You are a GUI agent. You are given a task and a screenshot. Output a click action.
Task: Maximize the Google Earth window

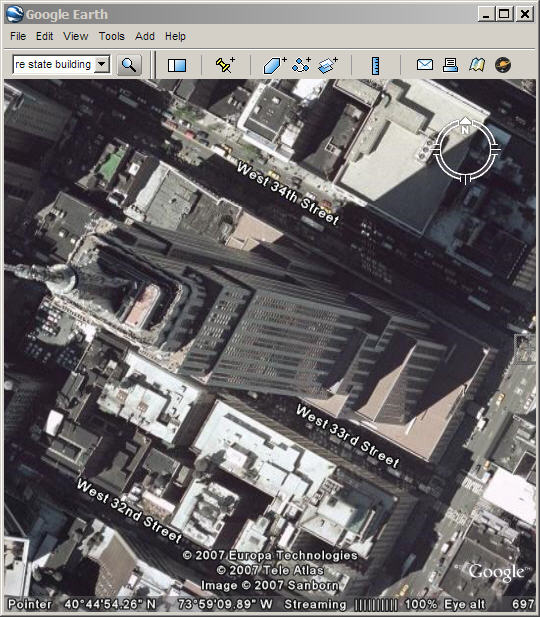coord(504,15)
